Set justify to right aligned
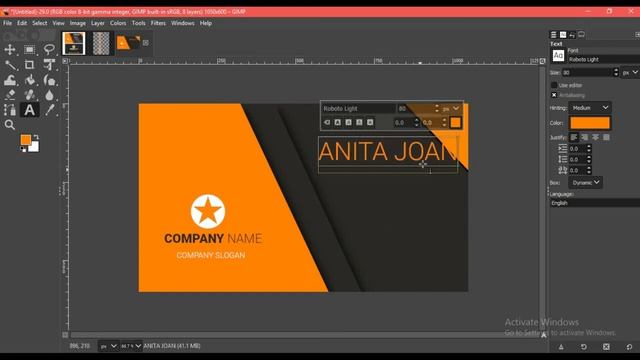The image size is (640, 360). (x=584, y=137)
